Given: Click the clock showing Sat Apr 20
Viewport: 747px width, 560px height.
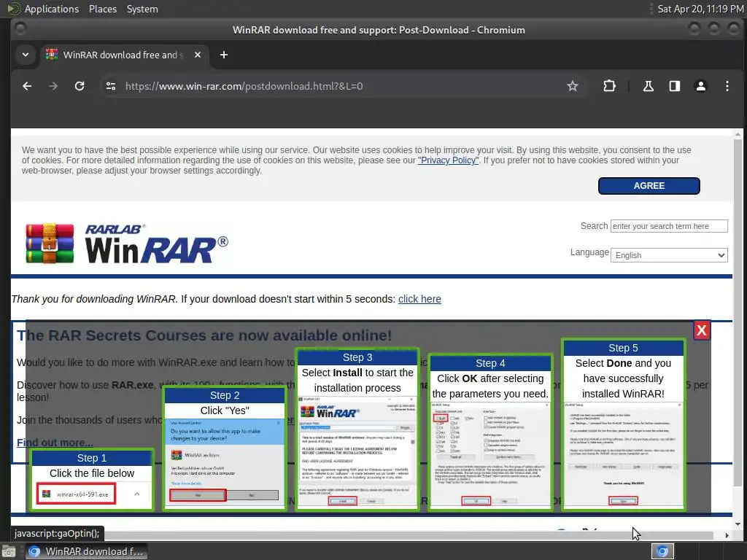Looking at the screenshot, I should 700,9.
